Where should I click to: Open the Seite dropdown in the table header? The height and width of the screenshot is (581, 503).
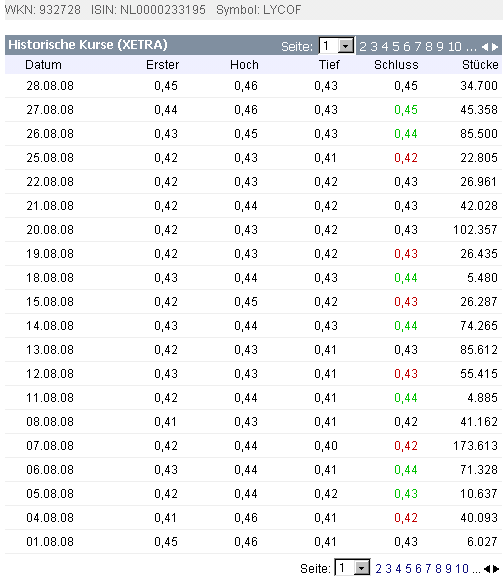(336, 46)
